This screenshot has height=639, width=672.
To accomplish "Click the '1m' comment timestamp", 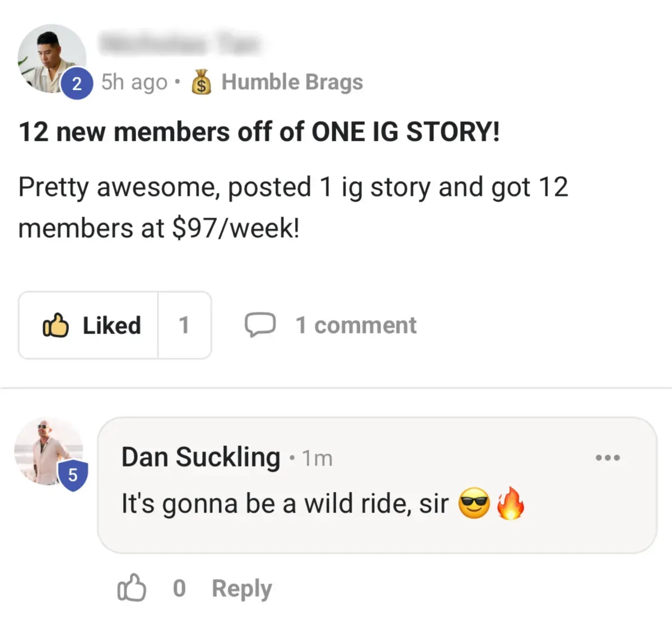I will 318,459.
